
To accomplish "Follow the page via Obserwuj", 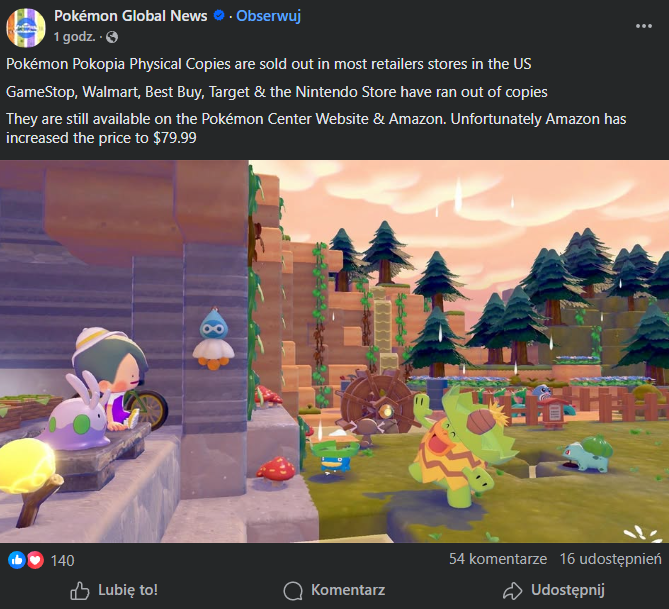I will pos(268,16).
